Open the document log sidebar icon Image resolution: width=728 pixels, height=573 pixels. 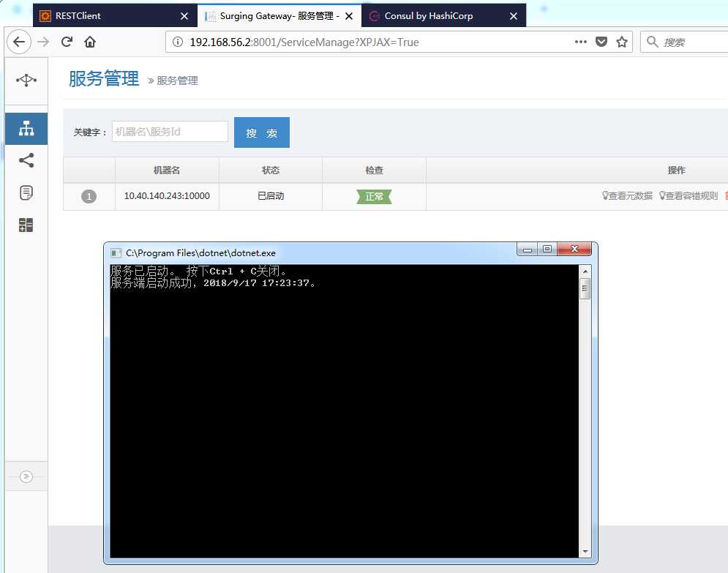point(26,192)
